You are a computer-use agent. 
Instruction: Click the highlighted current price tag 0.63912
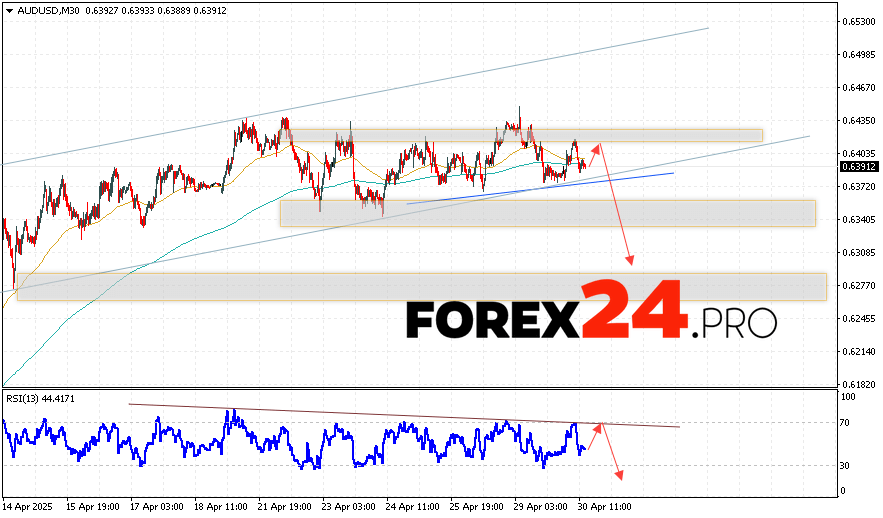(859, 167)
